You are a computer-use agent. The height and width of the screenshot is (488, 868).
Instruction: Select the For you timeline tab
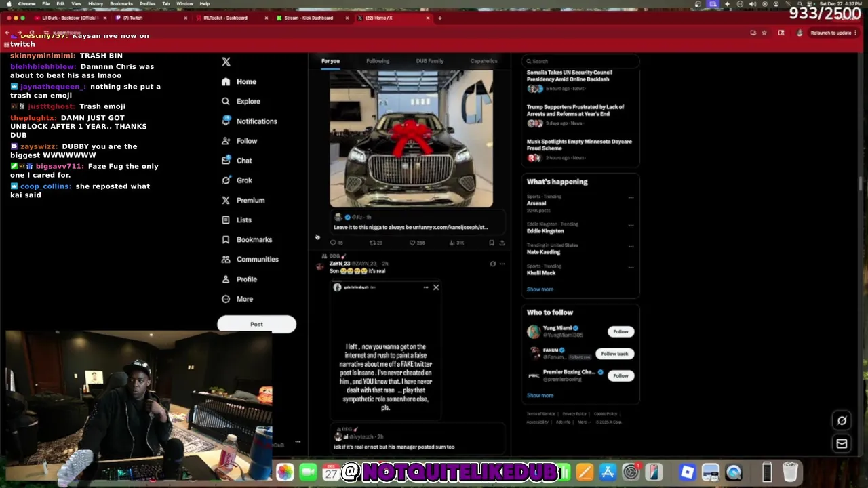(330, 61)
